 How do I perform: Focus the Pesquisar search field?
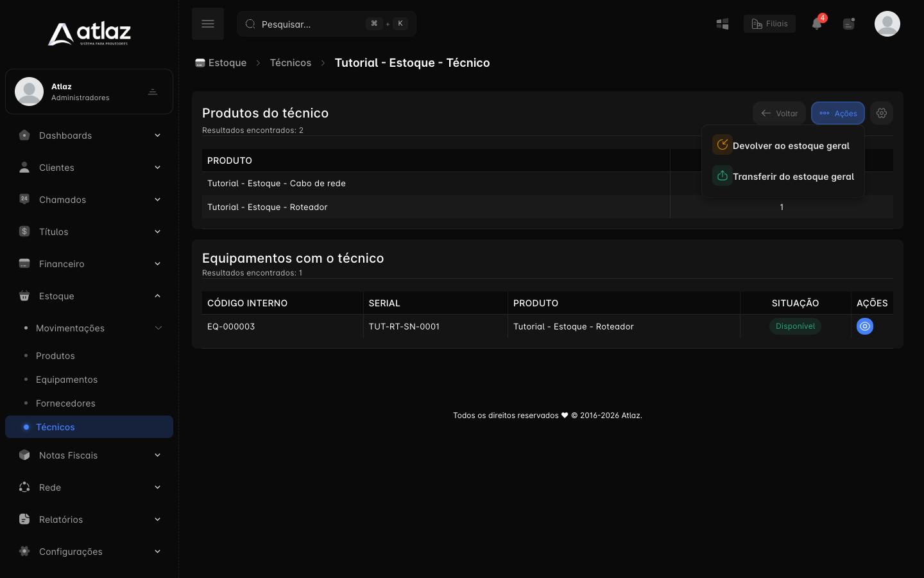click(x=327, y=24)
